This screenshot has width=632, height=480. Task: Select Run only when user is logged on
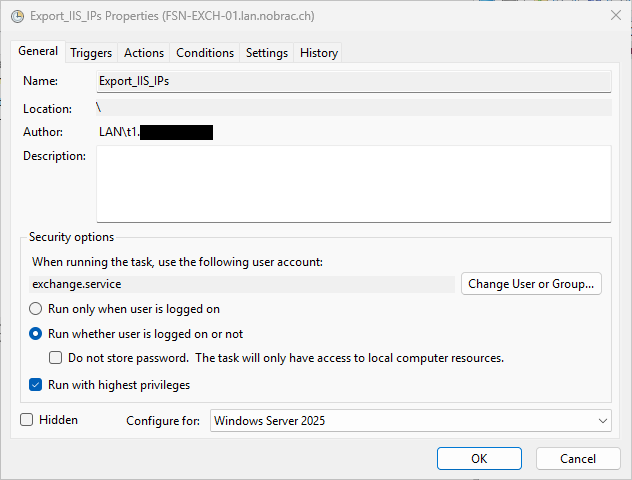(35, 309)
